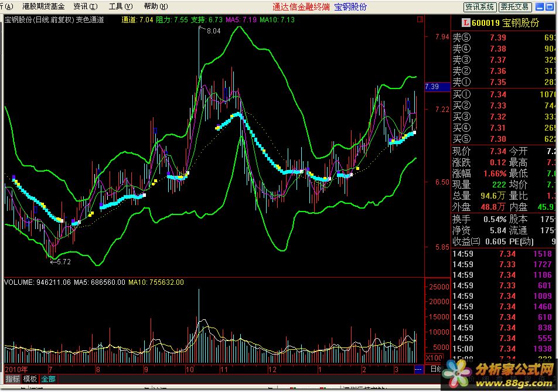The height and width of the screenshot is (392, 559).
Task: Click the X100 volume scale label
Action: click(x=434, y=358)
